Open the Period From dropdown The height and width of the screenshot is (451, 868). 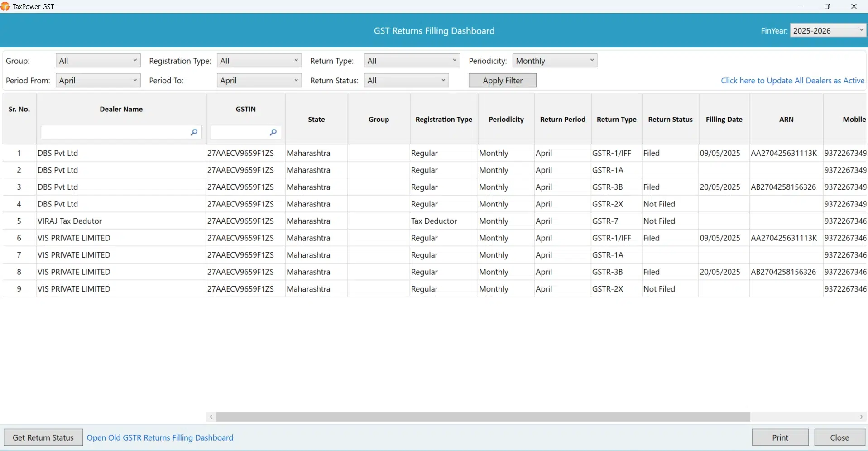click(98, 80)
